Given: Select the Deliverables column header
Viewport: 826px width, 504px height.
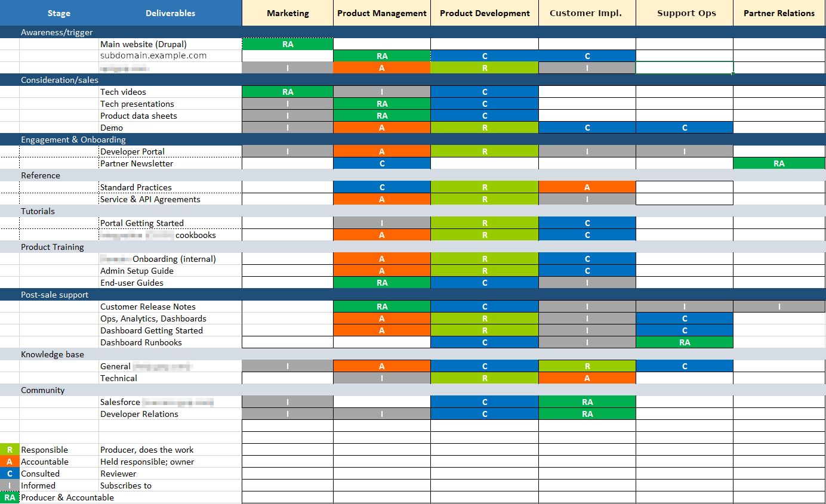Looking at the screenshot, I should (x=170, y=13).
